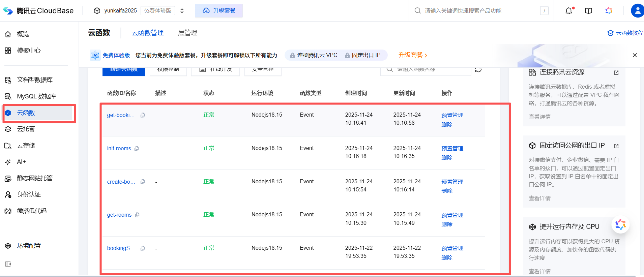Open the AI assistant icon in top bar
644x277 pixels.
[609, 11]
